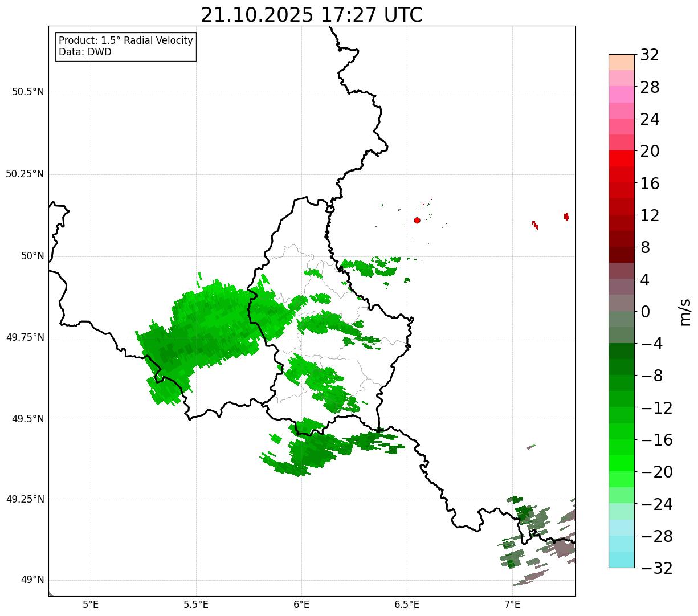Click the colorbar value 0
The image size is (698, 616).
(645, 312)
